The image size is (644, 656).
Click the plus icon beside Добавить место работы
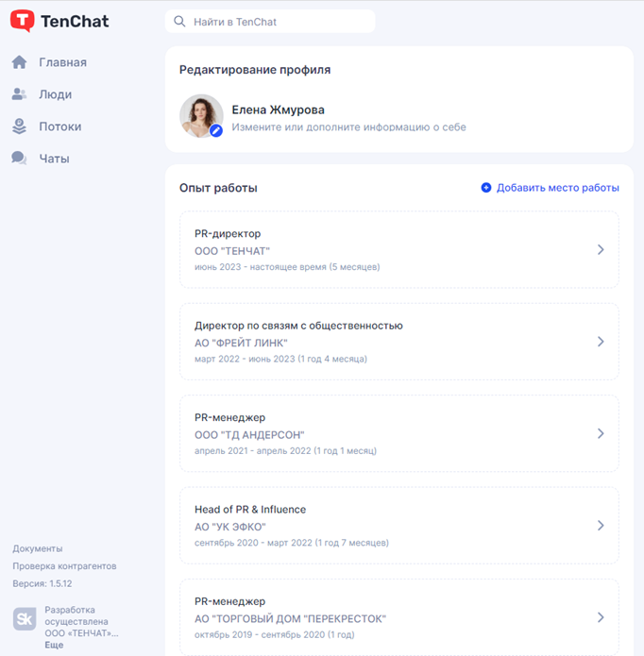485,188
